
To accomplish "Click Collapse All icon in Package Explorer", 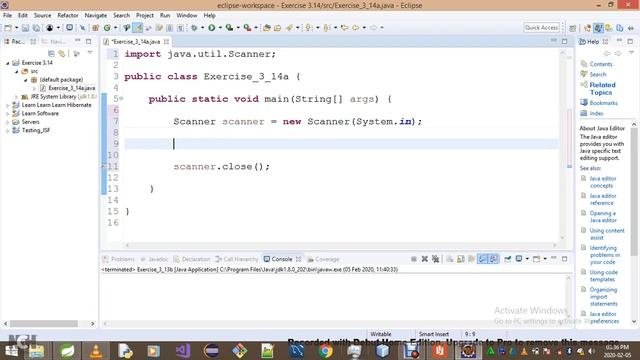I will [51, 53].
